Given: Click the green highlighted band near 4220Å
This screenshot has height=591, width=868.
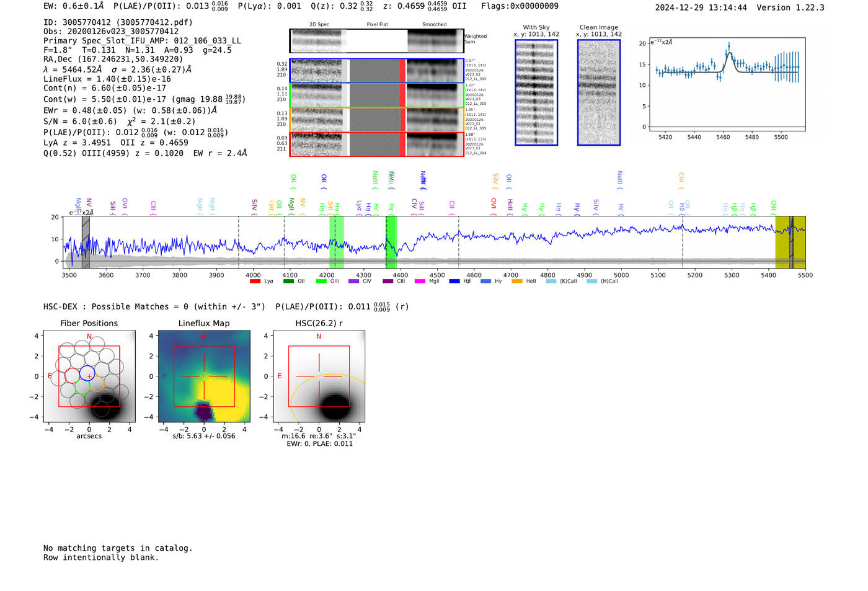Looking at the screenshot, I should 336,242.
